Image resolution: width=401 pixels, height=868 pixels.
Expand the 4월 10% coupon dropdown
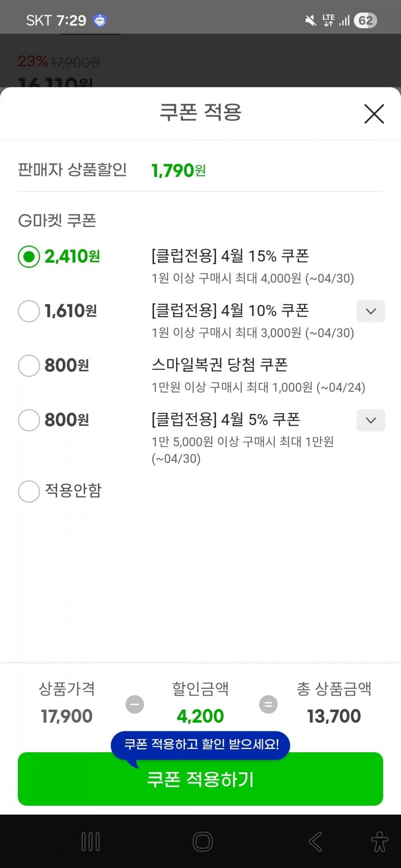tap(371, 311)
